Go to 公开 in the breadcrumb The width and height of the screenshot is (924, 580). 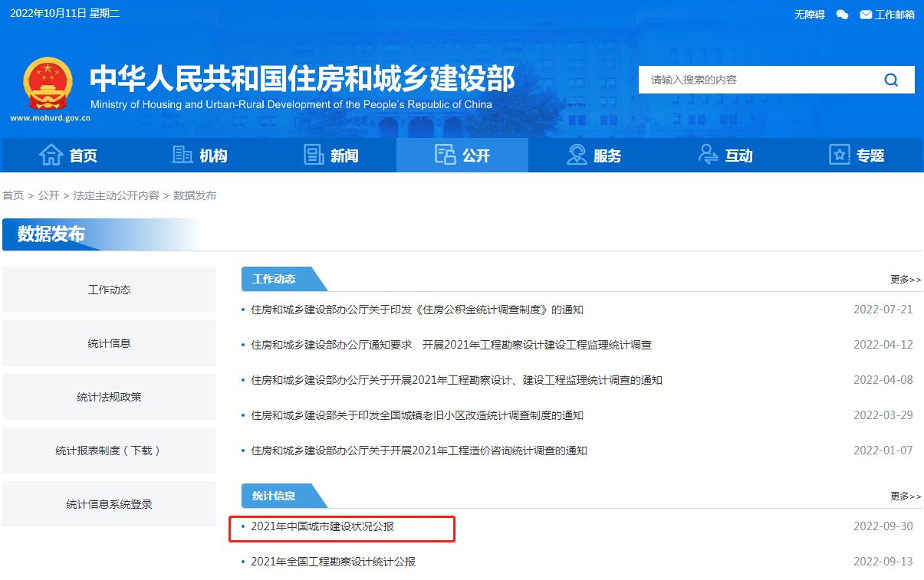(48, 195)
